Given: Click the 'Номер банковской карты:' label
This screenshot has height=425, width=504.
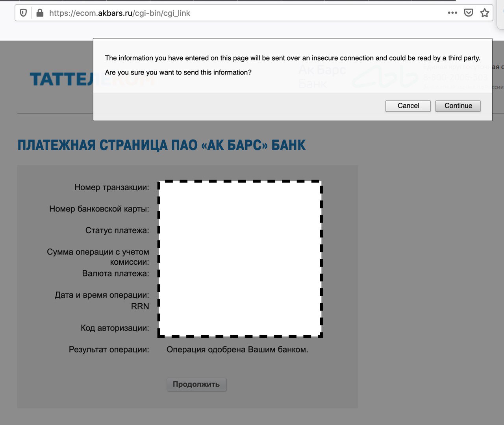Looking at the screenshot, I should click(99, 209).
